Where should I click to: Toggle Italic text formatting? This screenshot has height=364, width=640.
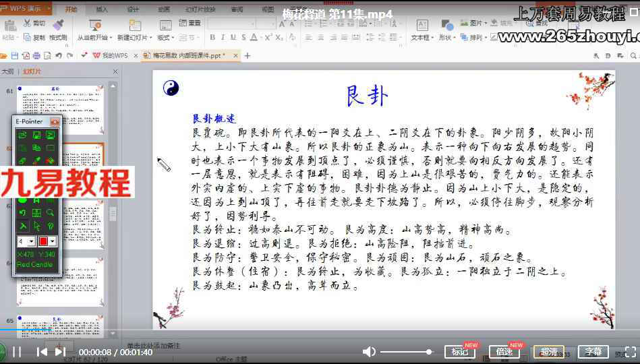(x=223, y=38)
